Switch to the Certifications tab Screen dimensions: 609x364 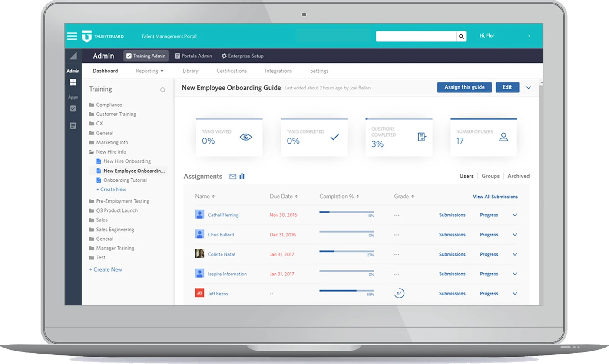232,71
